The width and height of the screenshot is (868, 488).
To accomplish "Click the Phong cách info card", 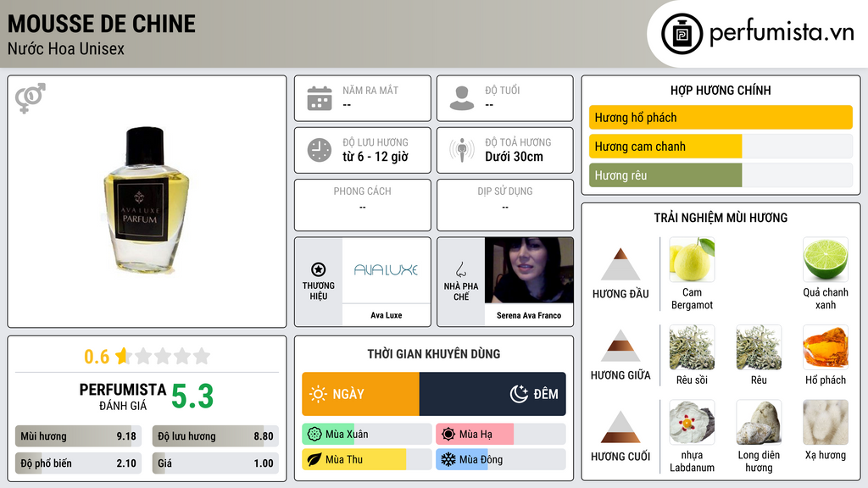I will coord(363,205).
